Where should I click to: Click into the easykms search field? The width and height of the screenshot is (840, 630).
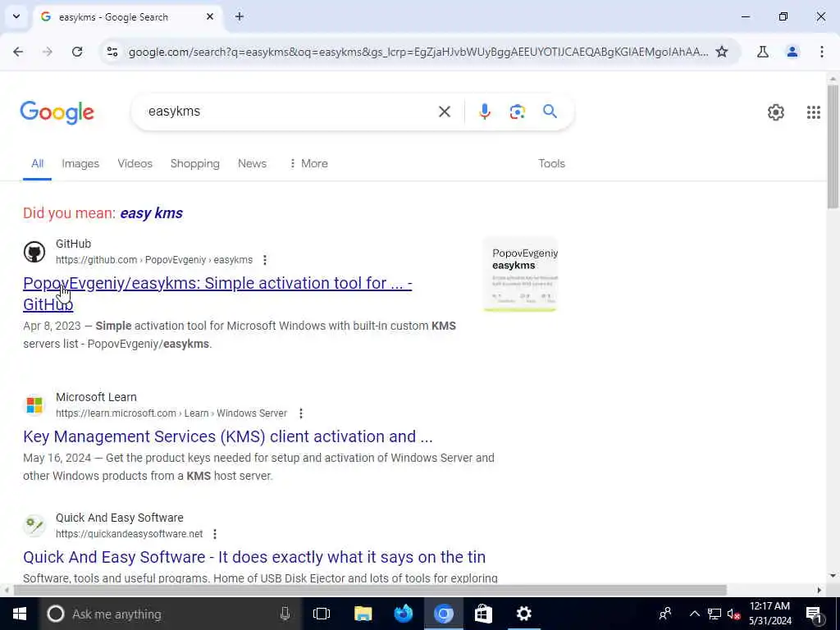point(290,112)
